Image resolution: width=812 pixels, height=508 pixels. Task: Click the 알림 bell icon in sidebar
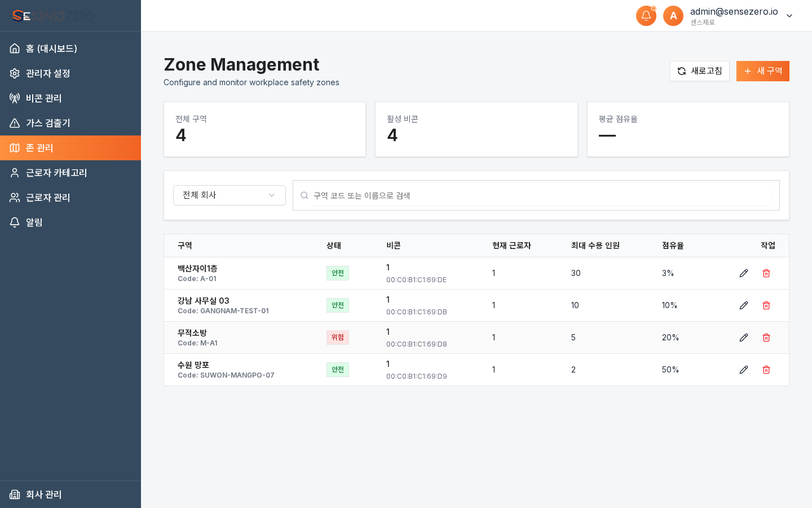coord(15,222)
